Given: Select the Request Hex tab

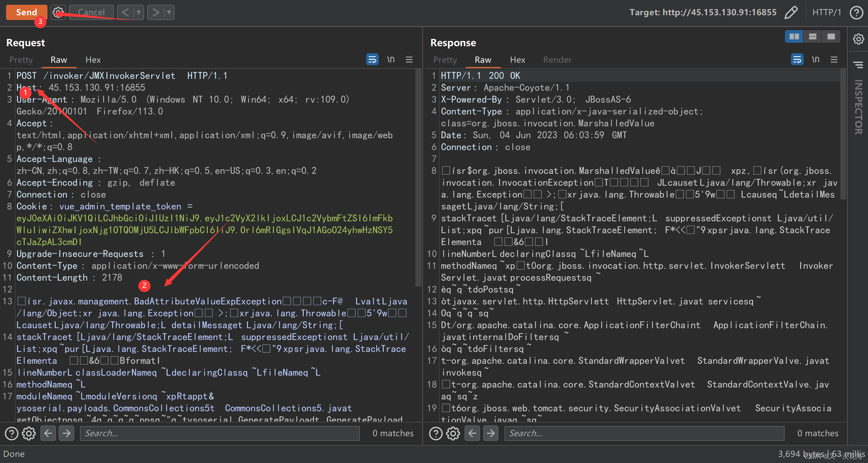Looking at the screenshot, I should tap(93, 60).
